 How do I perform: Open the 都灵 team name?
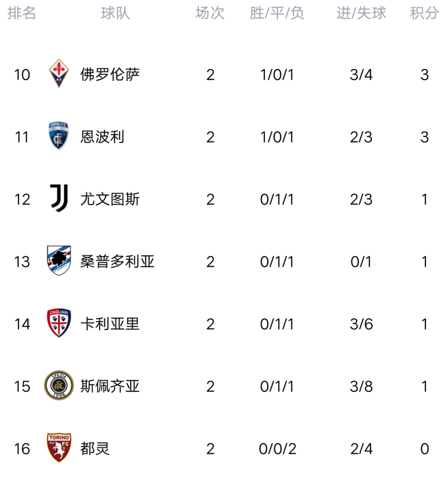tap(95, 448)
